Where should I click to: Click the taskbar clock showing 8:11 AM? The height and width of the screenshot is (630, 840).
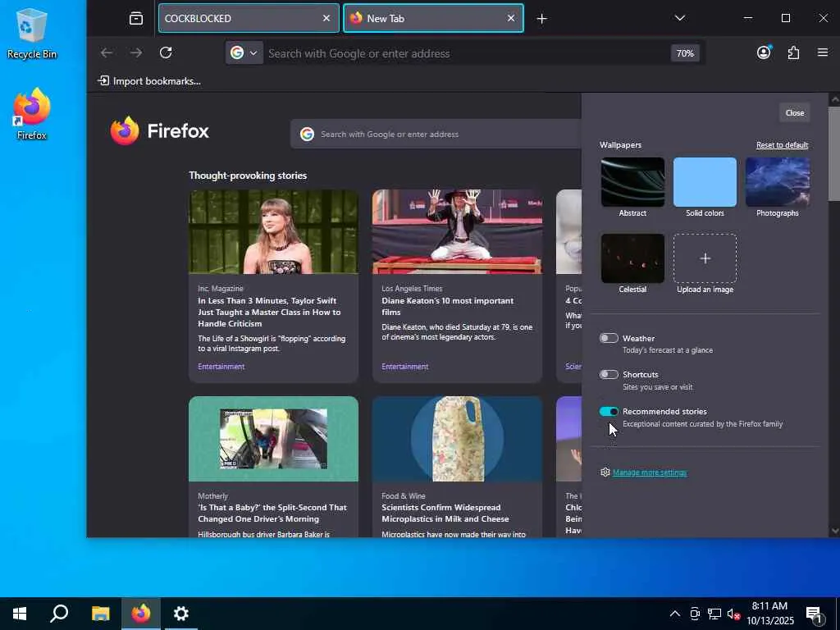click(770, 614)
